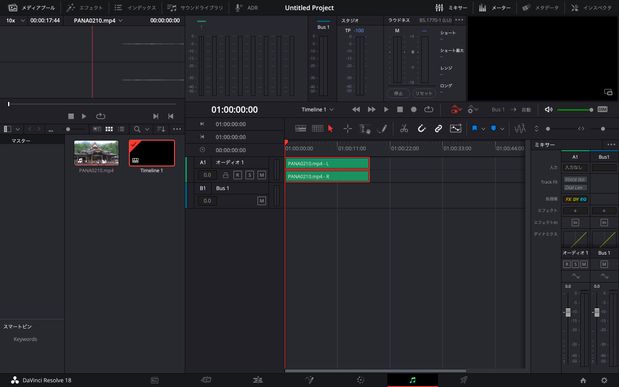Image resolution: width=619 pixels, height=387 pixels.
Task: Select the edit selection tool
Action: coord(364,128)
